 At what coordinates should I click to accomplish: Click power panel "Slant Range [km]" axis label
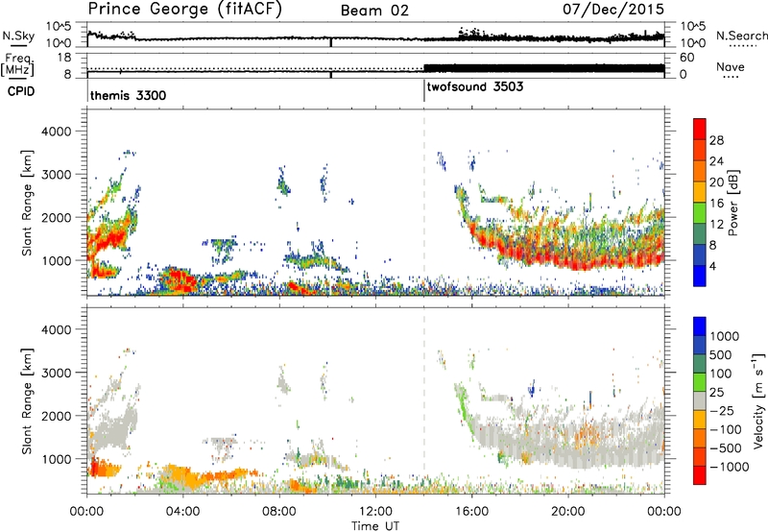(x=27, y=203)
